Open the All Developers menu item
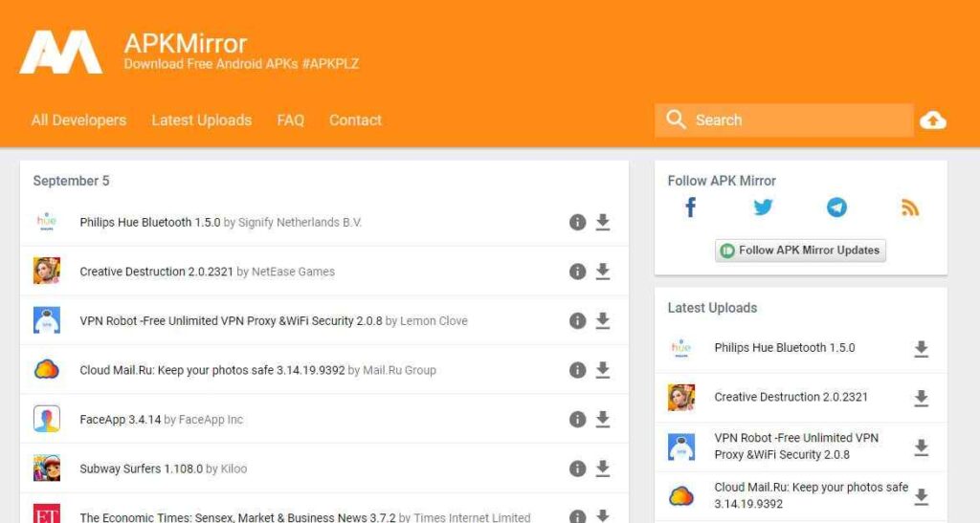 tap(78, 120)
